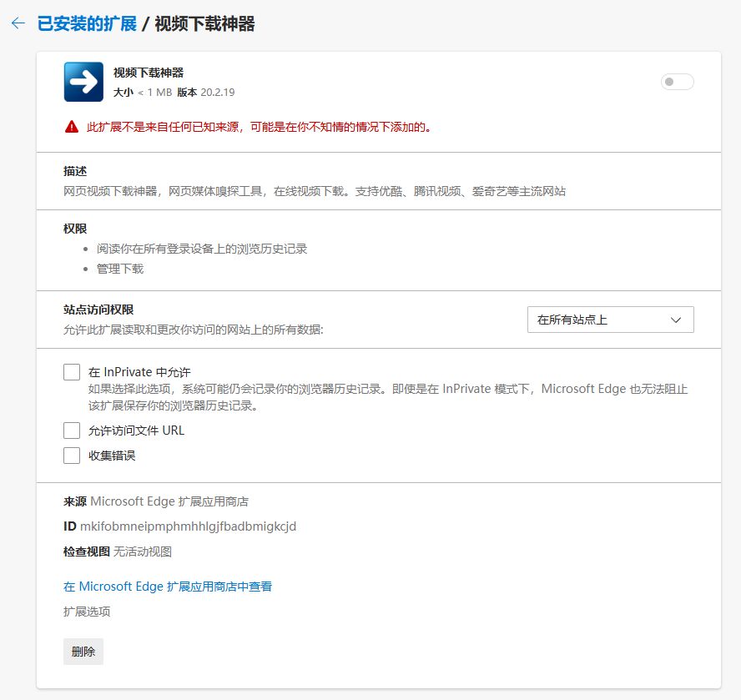741x700 pixels.
Task: Click the red warning triangle icon
Action: click(x=72, y=127)
